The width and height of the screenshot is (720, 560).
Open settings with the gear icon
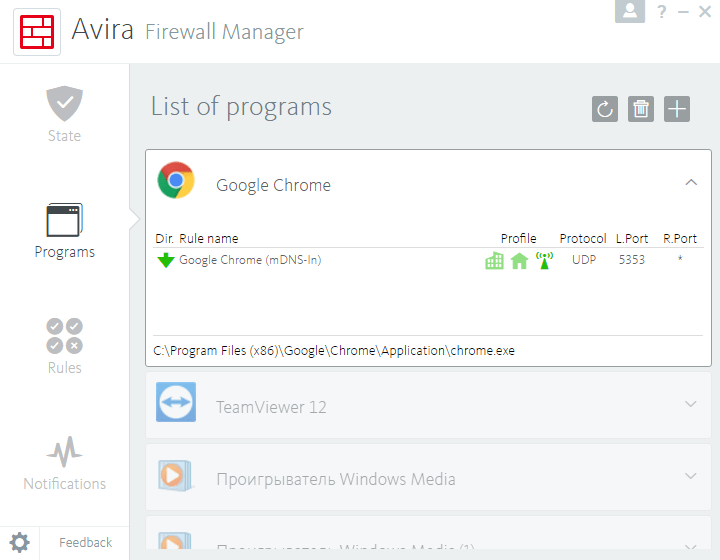pyautogui.click(x=19, y=543)
